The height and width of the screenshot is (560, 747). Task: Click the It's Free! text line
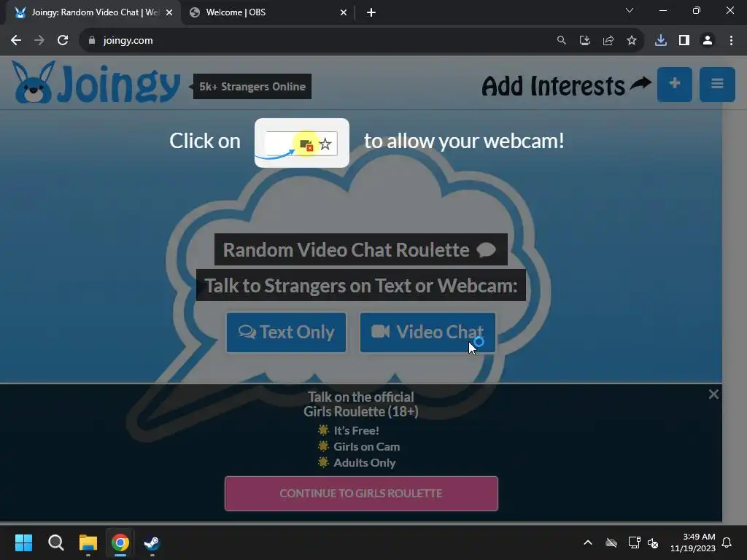click(x=356, y=430)
